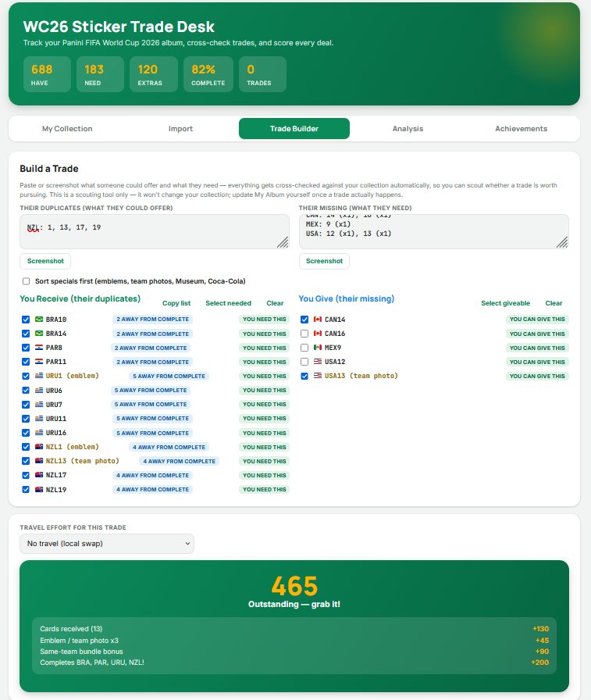
Task: Click the 82% COMPLETE stat card
Action: pos(208,74)
